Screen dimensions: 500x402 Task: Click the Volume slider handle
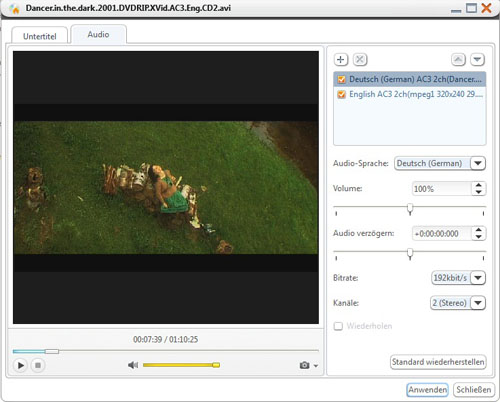(410, 209)
